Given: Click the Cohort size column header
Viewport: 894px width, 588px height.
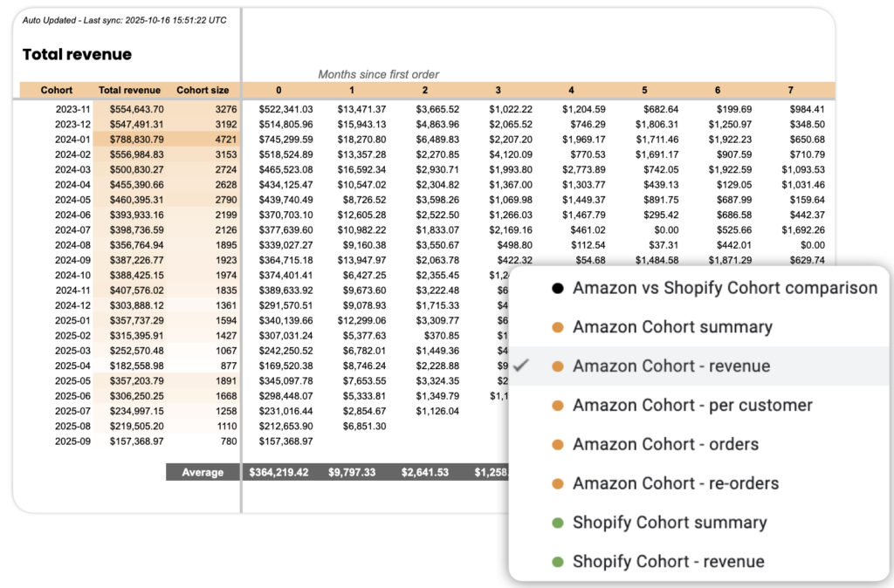Looking at the screenshot, I should 203,90.
